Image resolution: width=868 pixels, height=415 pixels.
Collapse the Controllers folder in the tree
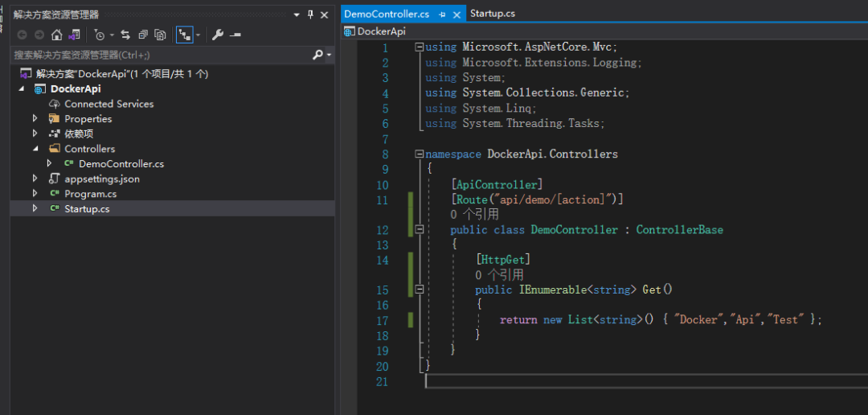click(x=35, y=149)
